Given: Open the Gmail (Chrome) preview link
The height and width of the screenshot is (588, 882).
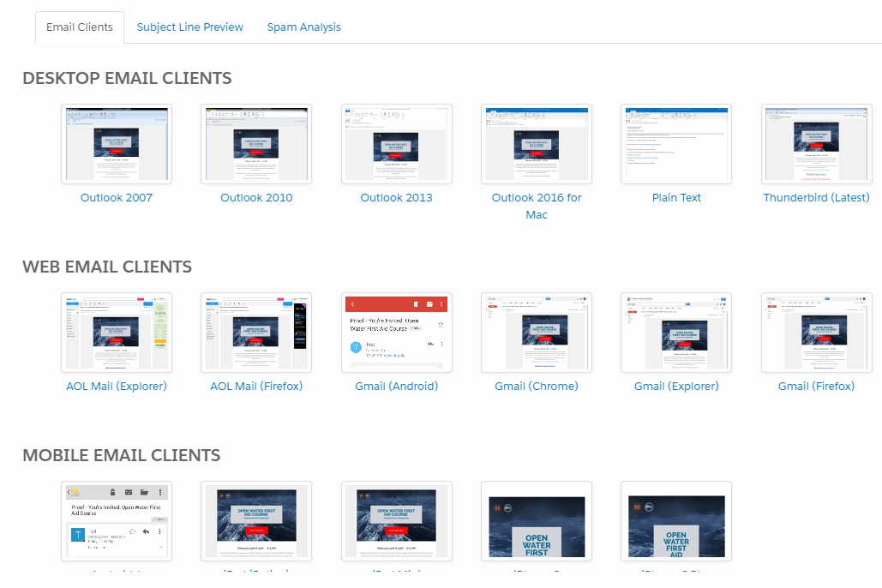Looking at the screenshot, I should click(x=536, y=386).
